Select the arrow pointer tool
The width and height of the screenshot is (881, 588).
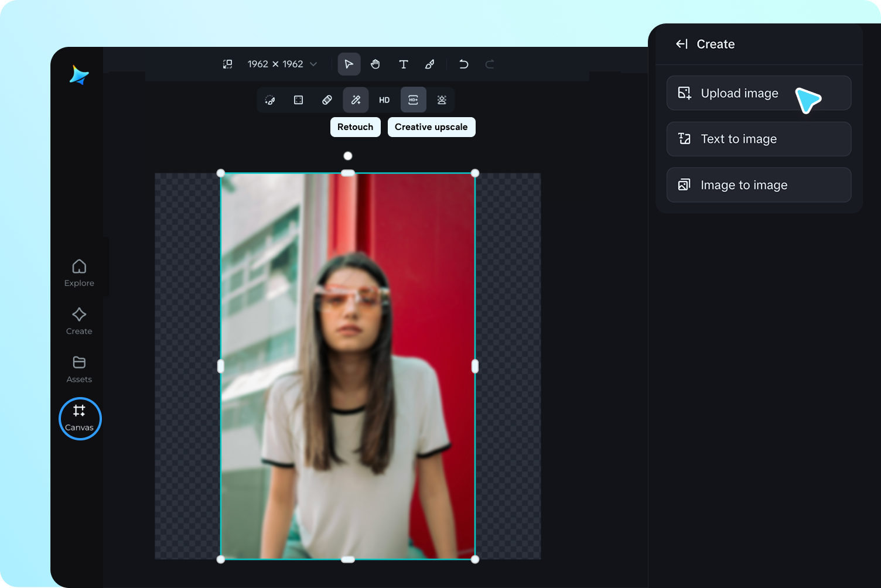(349, 64)
